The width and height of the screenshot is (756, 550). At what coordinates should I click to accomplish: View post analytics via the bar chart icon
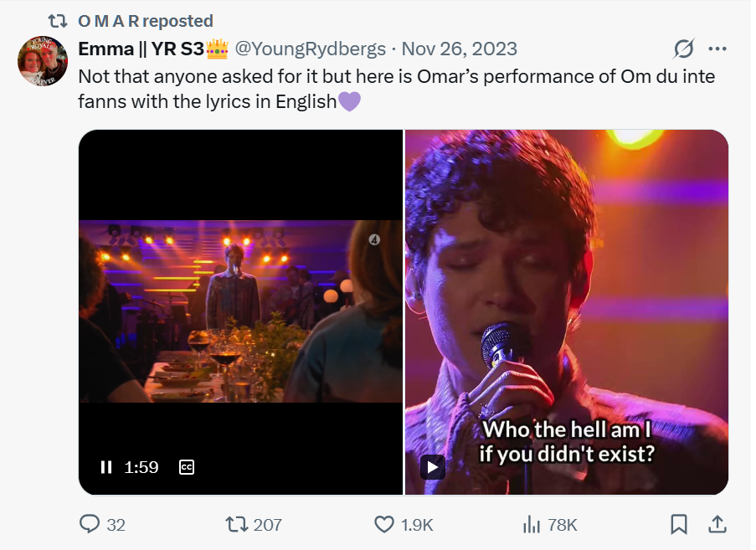coord(531,524)
